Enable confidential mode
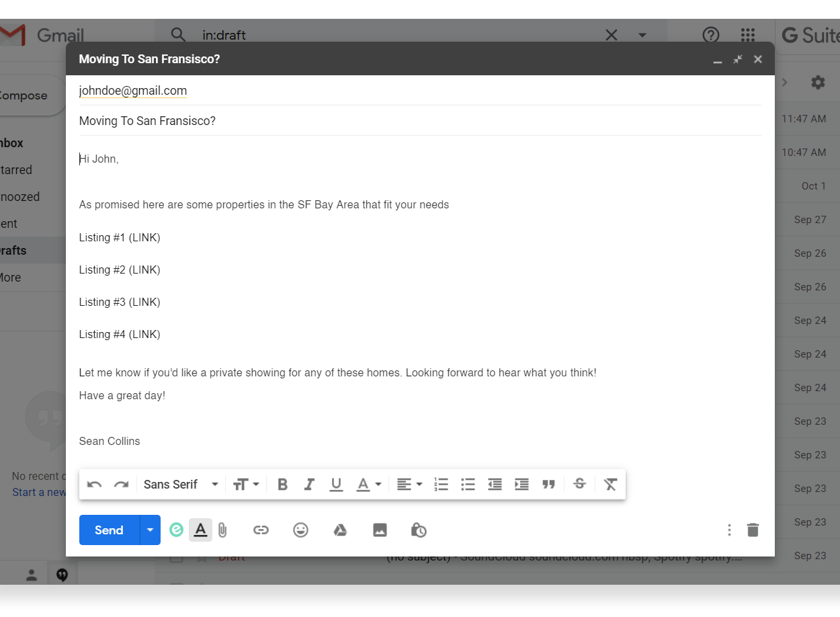 (x=419, y=530)
